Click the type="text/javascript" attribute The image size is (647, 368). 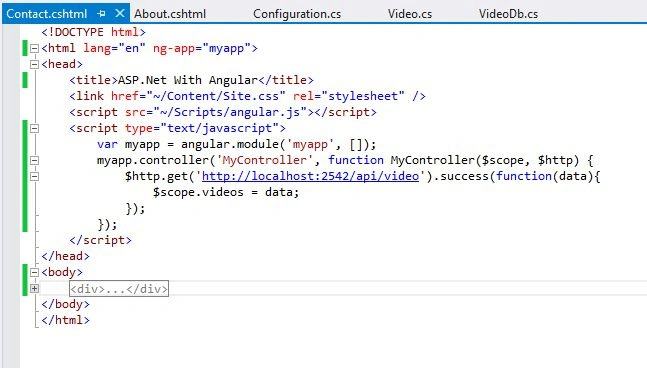point(202,128)
